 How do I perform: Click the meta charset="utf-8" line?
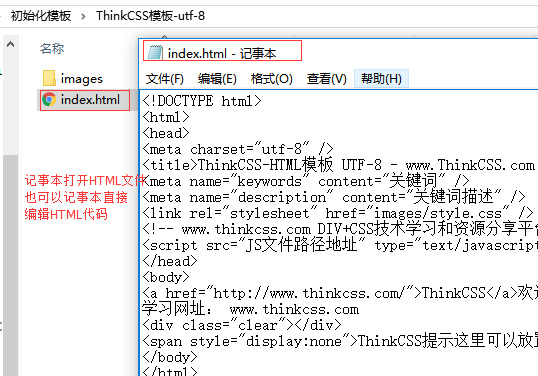click(238, 149)
